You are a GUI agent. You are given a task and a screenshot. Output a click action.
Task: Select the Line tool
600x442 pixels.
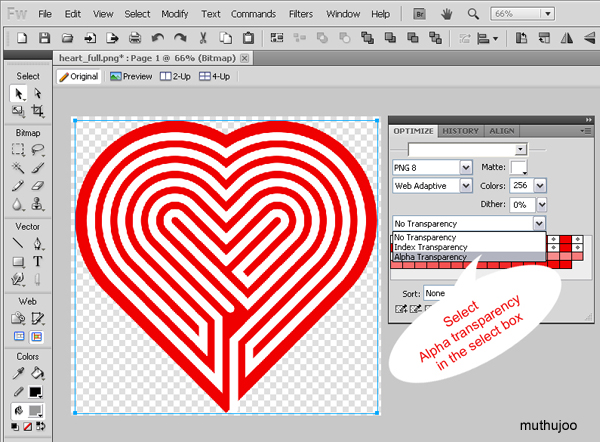click(18, 243)
